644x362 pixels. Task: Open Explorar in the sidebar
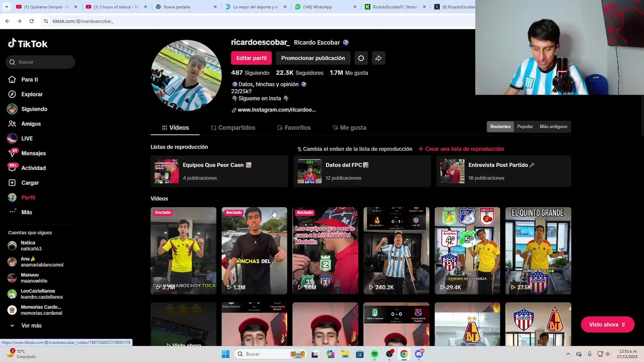(x=32, y=94)
